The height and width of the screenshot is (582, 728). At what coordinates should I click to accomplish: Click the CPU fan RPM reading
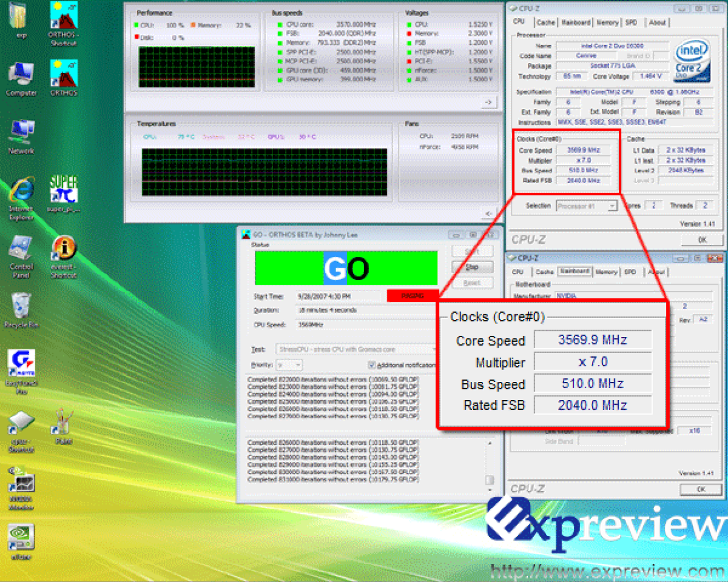point(465,136)
